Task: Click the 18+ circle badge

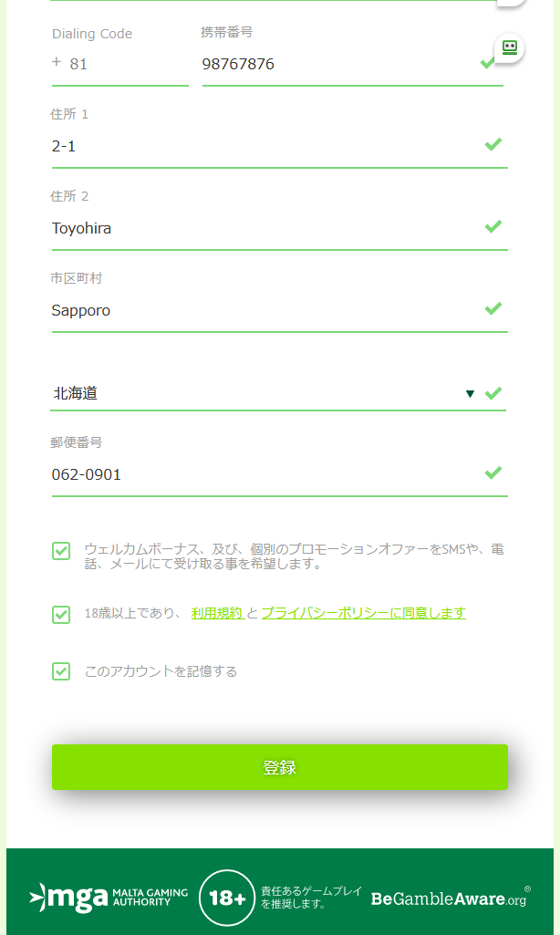Action: (226, 898)
